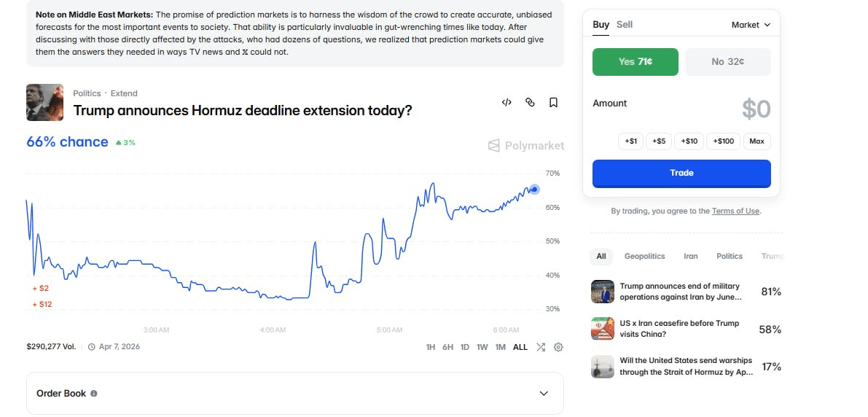Click the blue endpoint on the chart line
This screenshot has height=417, width=868.
click(535, 190)
